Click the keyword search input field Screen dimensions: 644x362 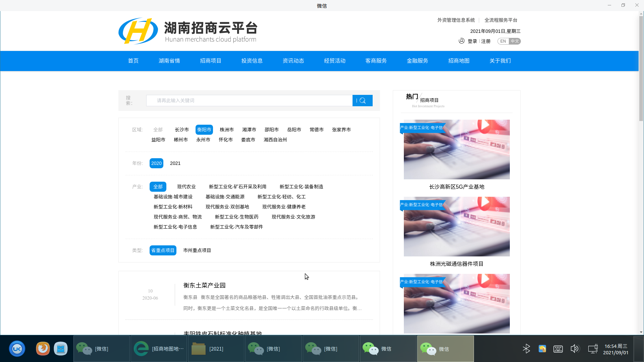tap(249, 101)
